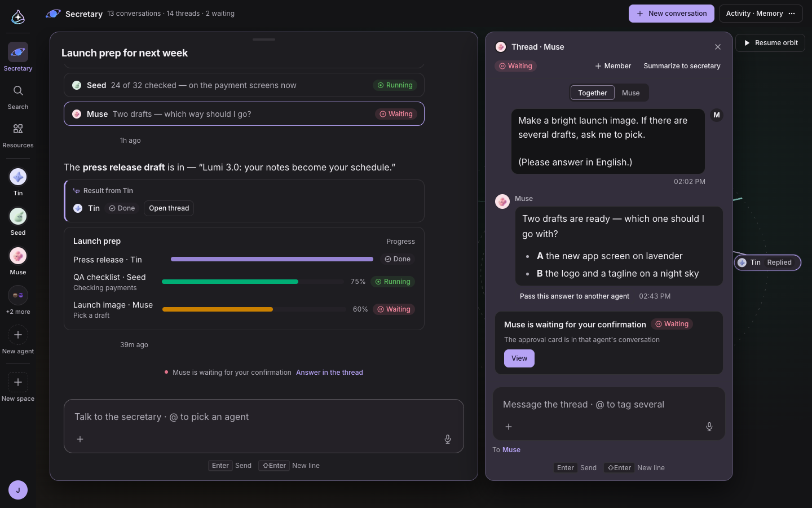Open the Seed running task row
The width and height of the screenshot is (812, 508).
pyautogui.click(x=244, y=85)
